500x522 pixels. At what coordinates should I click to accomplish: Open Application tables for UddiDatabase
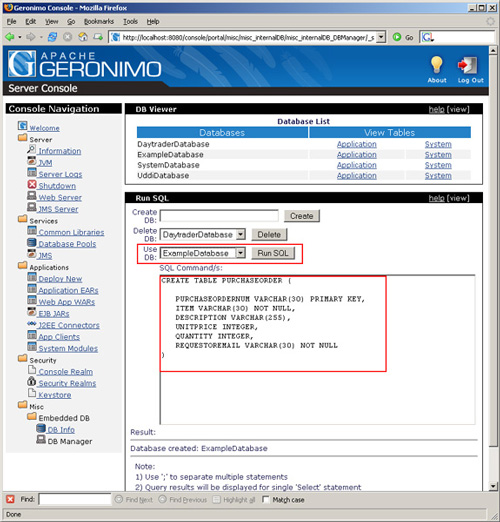356,175
